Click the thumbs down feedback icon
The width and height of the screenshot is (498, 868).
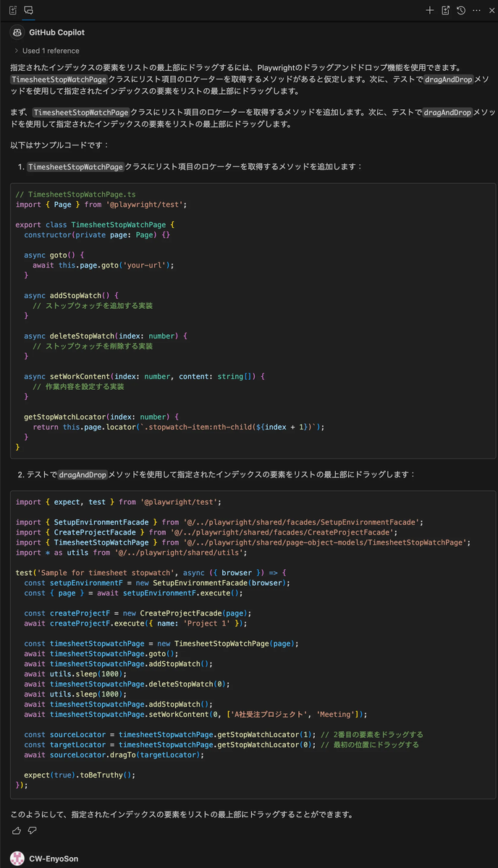pos(32,830)
